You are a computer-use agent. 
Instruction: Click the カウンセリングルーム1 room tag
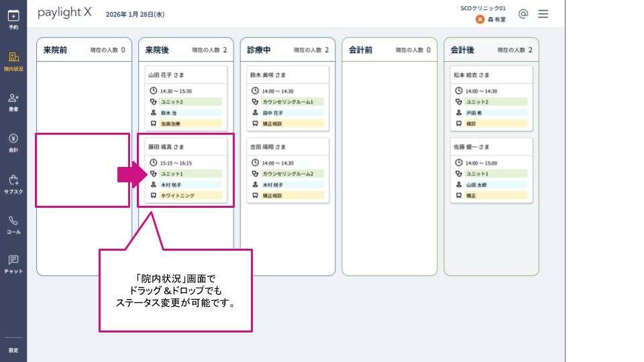point(292,102)
